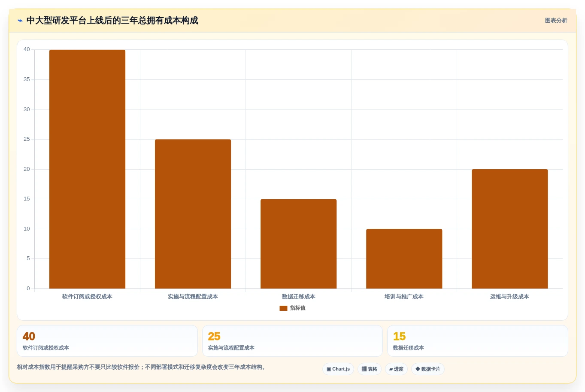This screenshot has height=392, width=585.
Task: Click the chart title 中大型研发平台上线后的三年总拥有成本构成
Action: point(112,21)
